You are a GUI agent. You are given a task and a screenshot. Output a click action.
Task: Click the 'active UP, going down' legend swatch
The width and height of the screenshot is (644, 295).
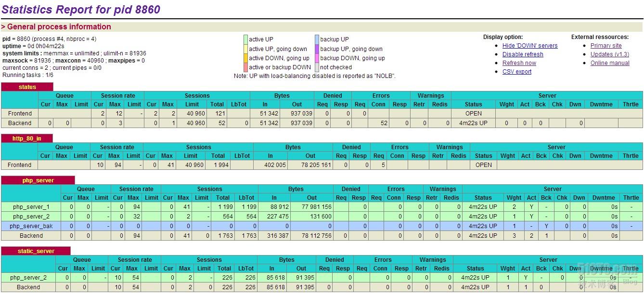pos(246,49)
